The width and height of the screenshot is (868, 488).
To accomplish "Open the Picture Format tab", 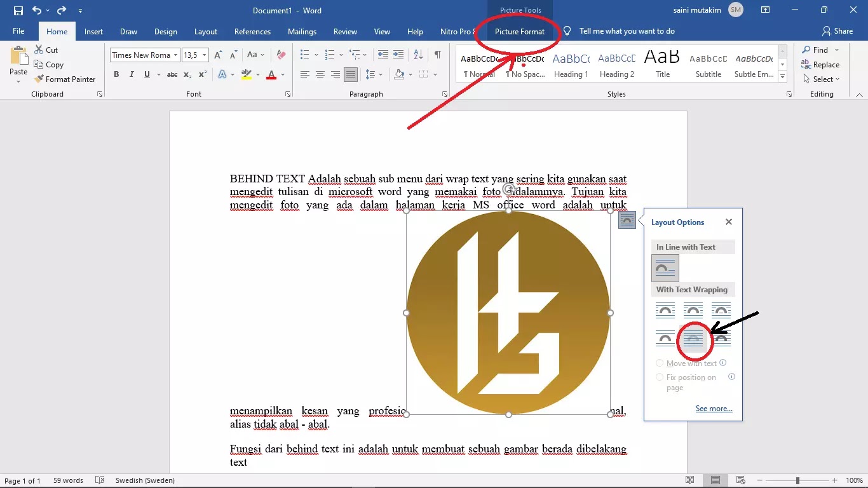I will (x=520, y=31).
